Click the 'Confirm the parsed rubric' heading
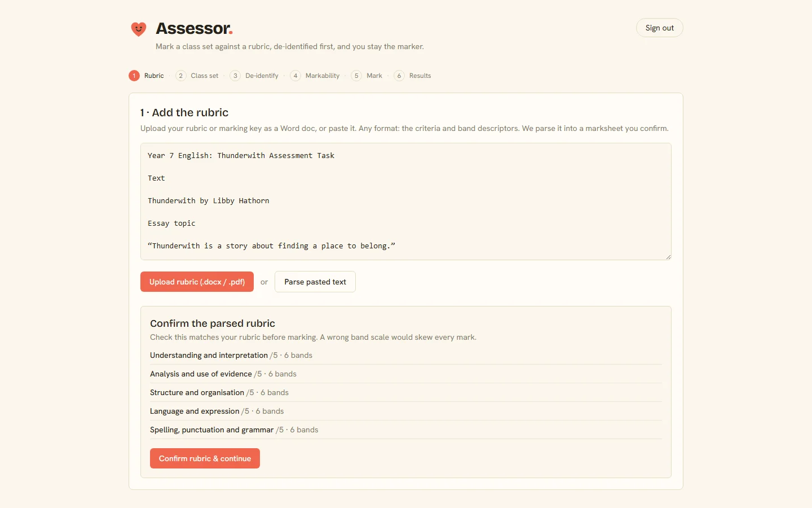 pos(213,323)
